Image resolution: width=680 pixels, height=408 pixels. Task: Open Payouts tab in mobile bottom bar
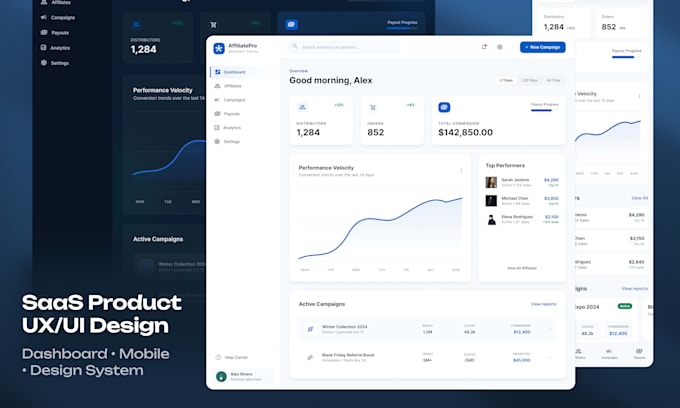coord(639,354)
